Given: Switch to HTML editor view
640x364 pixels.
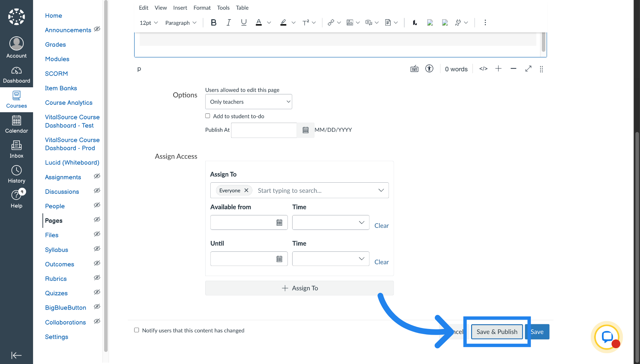Looking at the screenshot, I should (x=483, y=69).
